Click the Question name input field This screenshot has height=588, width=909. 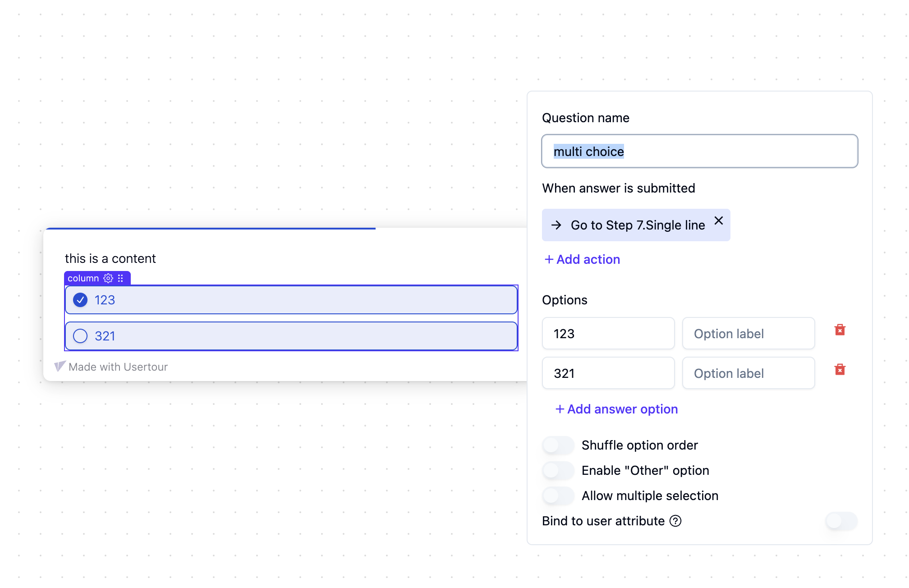click(699, 152)
